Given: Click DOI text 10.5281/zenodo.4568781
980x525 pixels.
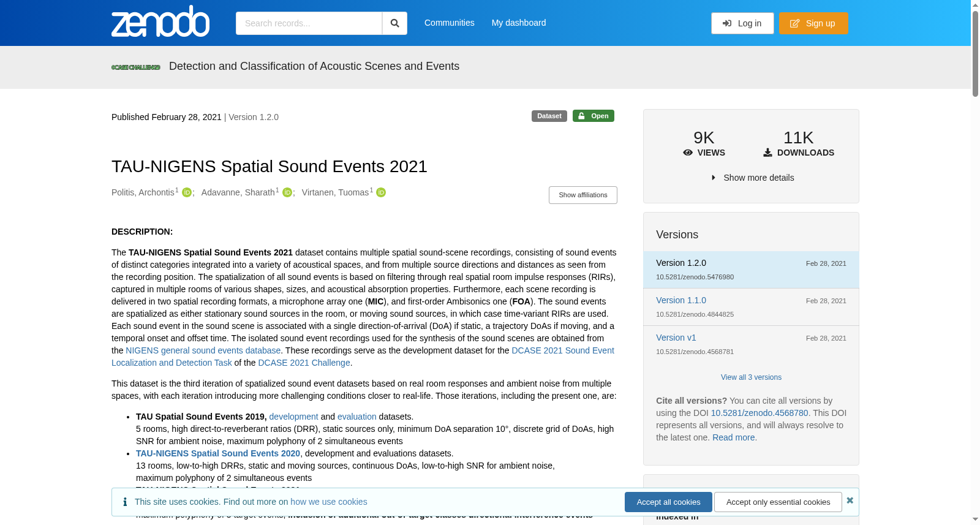Looking at the screenshot, I should click(x=695, y=352).
